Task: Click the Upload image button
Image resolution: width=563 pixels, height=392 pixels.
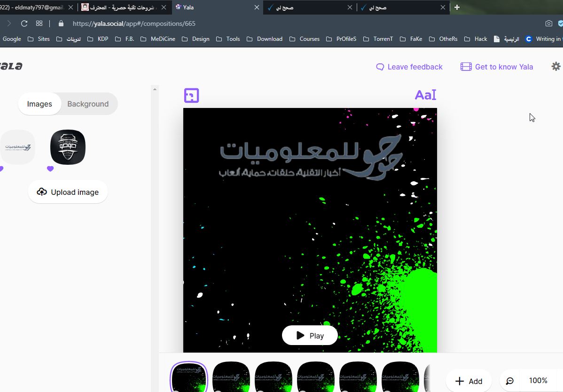Action: 68,192
